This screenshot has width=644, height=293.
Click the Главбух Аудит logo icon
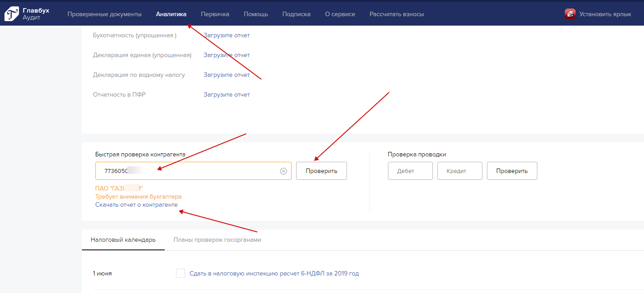pos(12,14)
